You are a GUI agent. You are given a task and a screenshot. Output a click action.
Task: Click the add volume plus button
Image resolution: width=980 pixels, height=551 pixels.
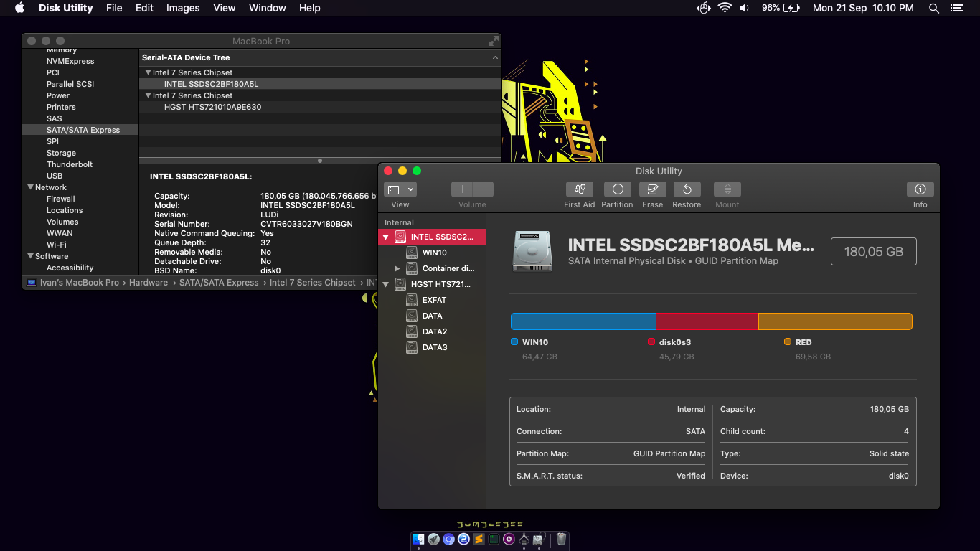462,189
